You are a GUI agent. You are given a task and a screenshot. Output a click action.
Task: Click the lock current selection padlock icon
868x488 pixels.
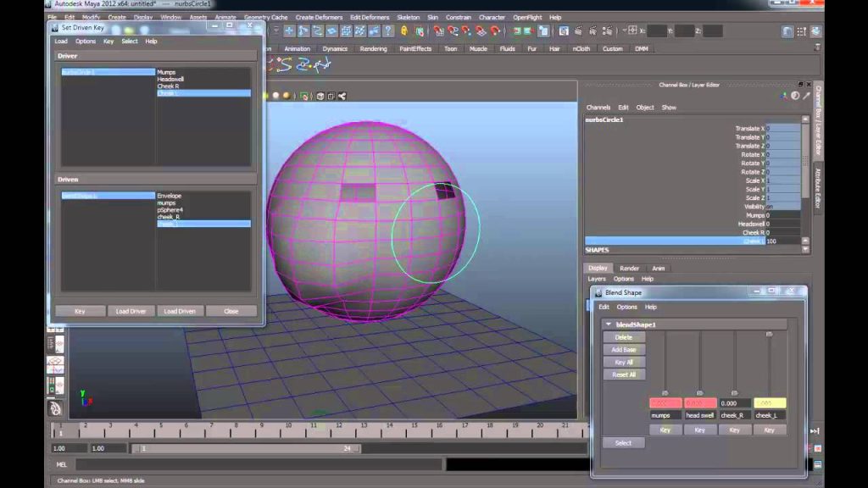click(404, 31)
